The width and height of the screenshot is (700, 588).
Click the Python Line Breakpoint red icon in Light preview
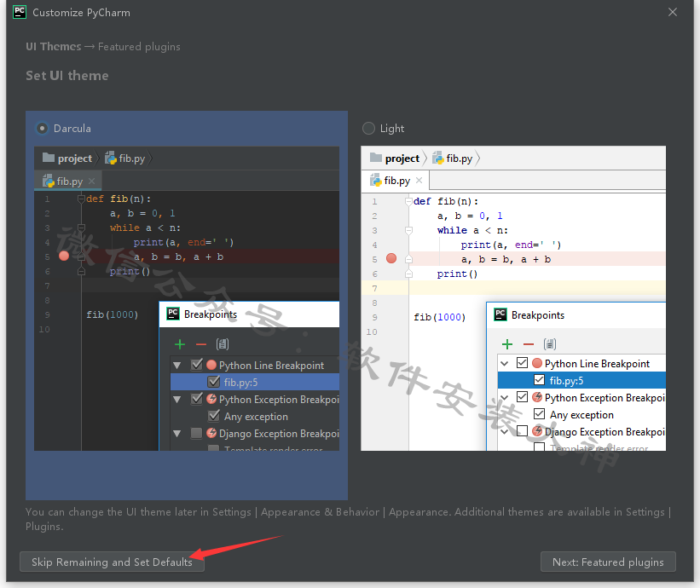click(537, 363)
